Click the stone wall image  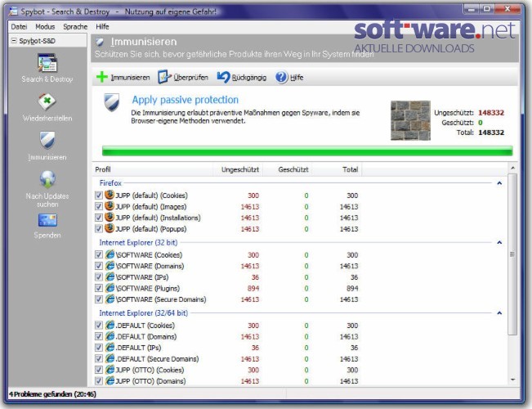(410, 120)
